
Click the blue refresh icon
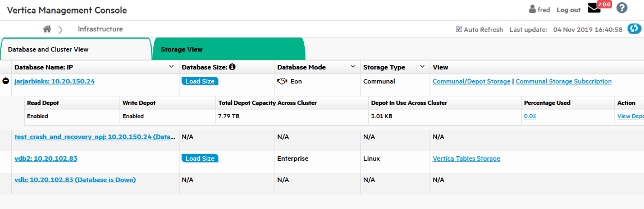pyautogui.click(x=634, y=29)
